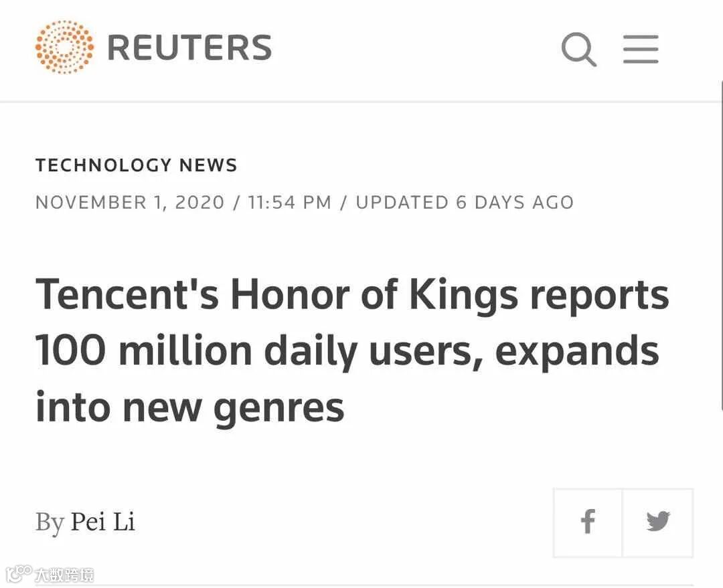The width and height of the screenshot is (723, 588).
Task: Click 'into new genres' headline line
Action: coord(189,407)
